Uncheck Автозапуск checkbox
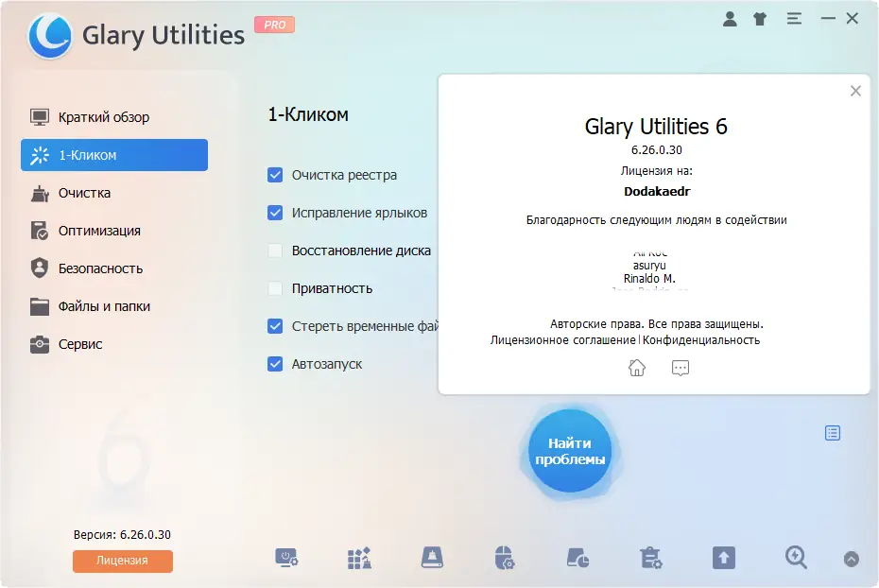Screen dimensions: 879x588 [275, 364]
